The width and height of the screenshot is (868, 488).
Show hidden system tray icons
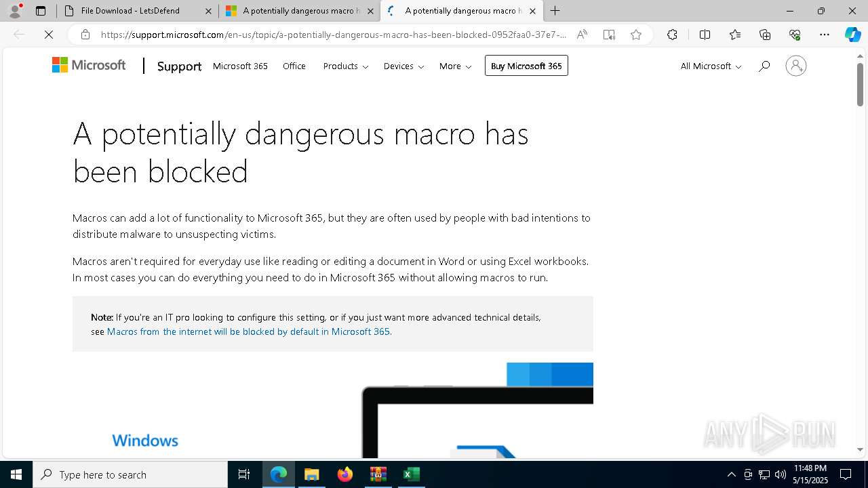(731, 474)
